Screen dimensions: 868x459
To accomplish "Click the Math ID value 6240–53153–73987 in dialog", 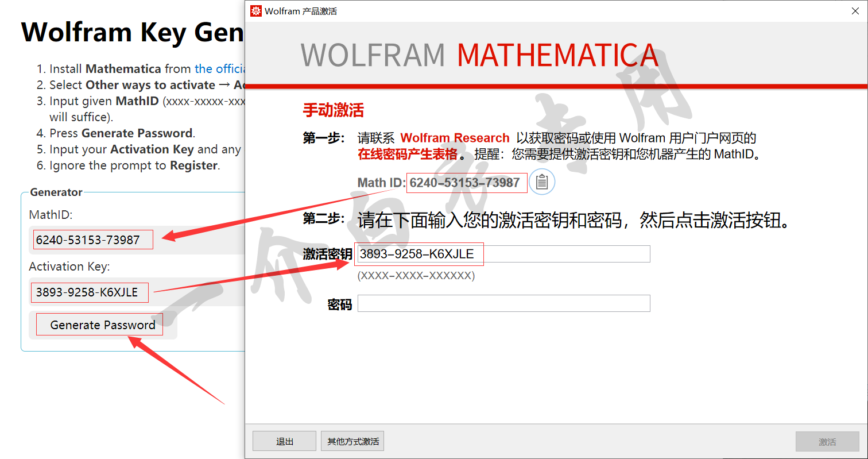I will 465,183.
